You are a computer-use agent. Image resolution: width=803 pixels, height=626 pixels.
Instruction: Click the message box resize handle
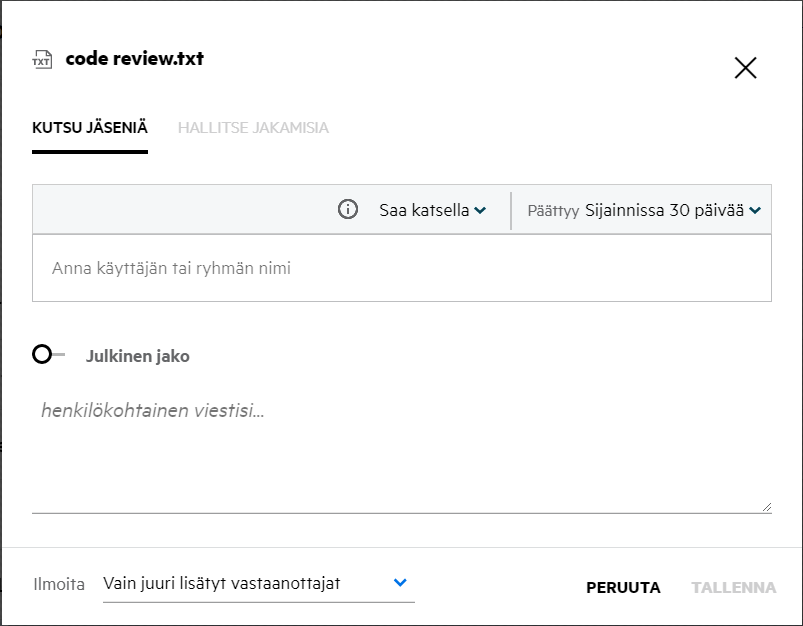pos(766,507)
